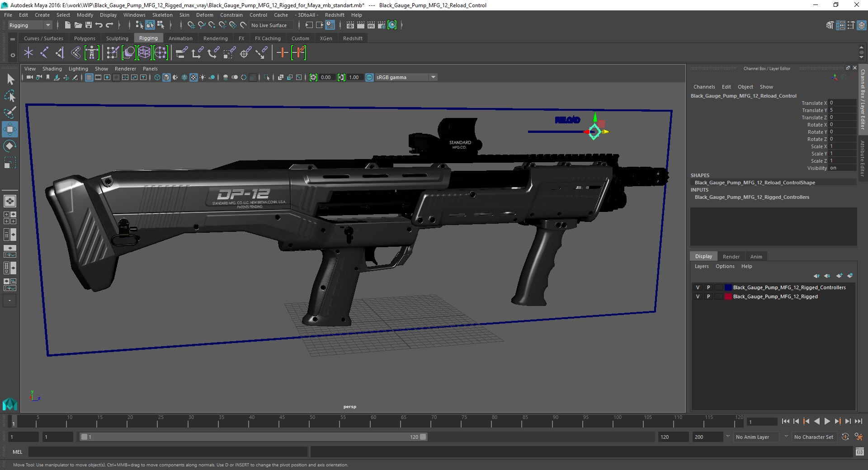
Task: Toggle auto keyframe button
Action: (845, 437)
